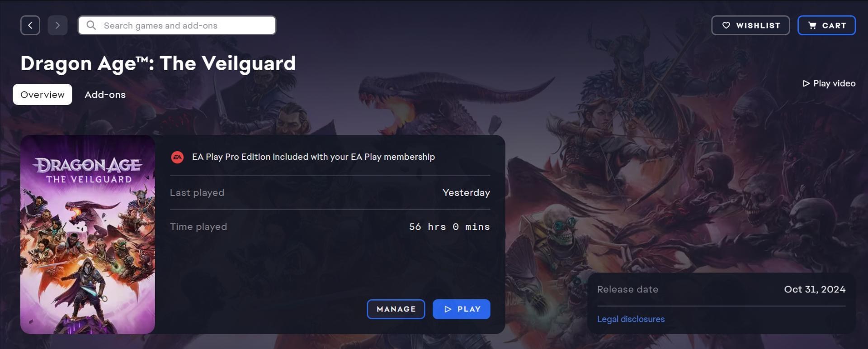Screen dimensions: 868x349
Task: Click the heart icon on Wishlist
Action: pyautogui.click(x=726, y=25)
